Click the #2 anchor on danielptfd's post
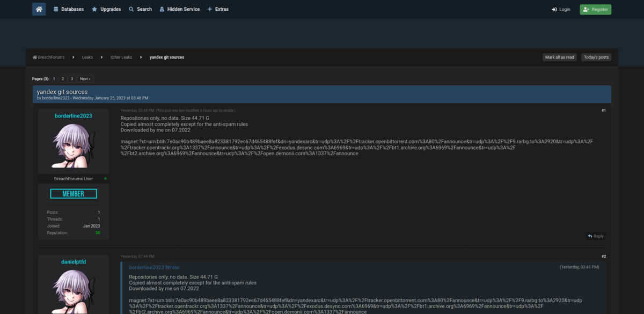 point(603,256)
